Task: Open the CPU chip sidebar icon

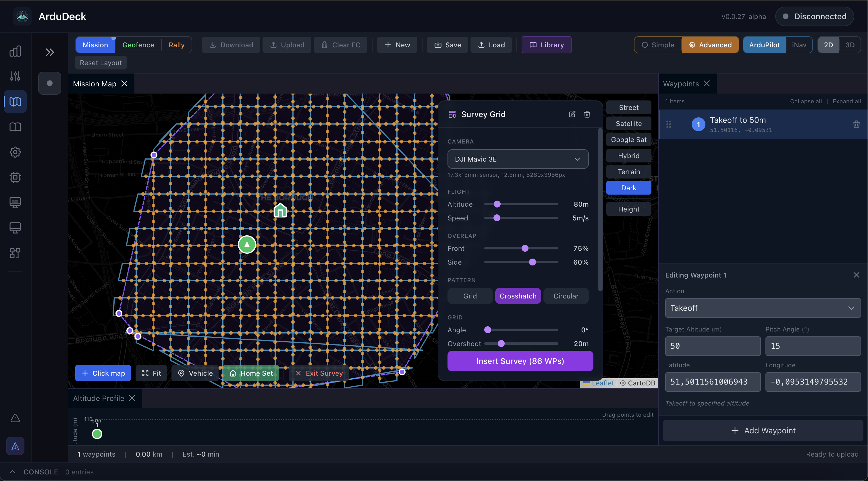Action: (x=15, y=177)
